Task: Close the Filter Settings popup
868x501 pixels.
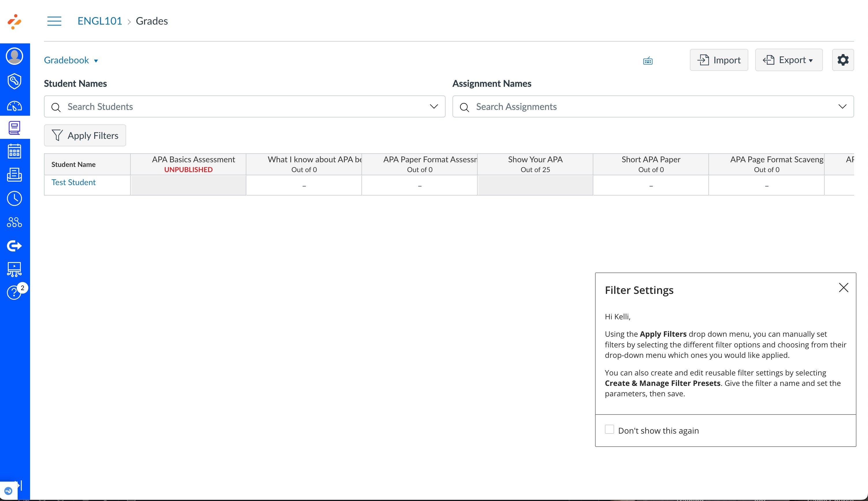Action: pos(843,288)
